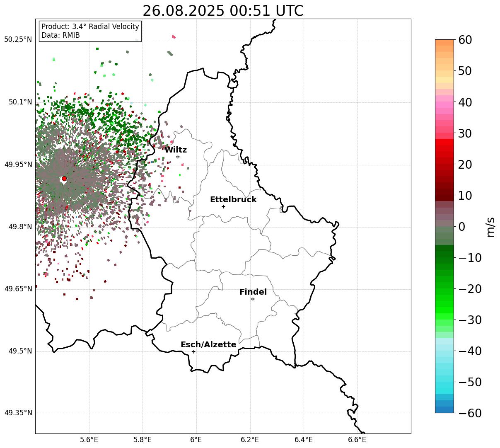Click the 5.6°E longitude tick label
Screen dimensions: 500x448
[89, 440]
